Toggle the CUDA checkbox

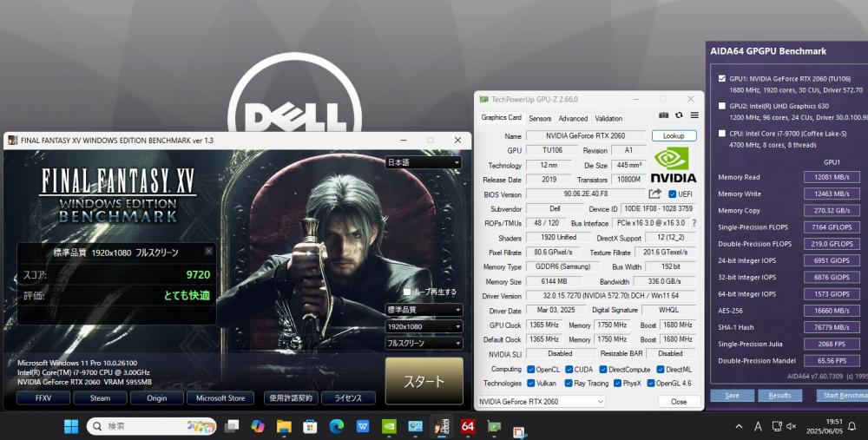click(x=569, y=369)
